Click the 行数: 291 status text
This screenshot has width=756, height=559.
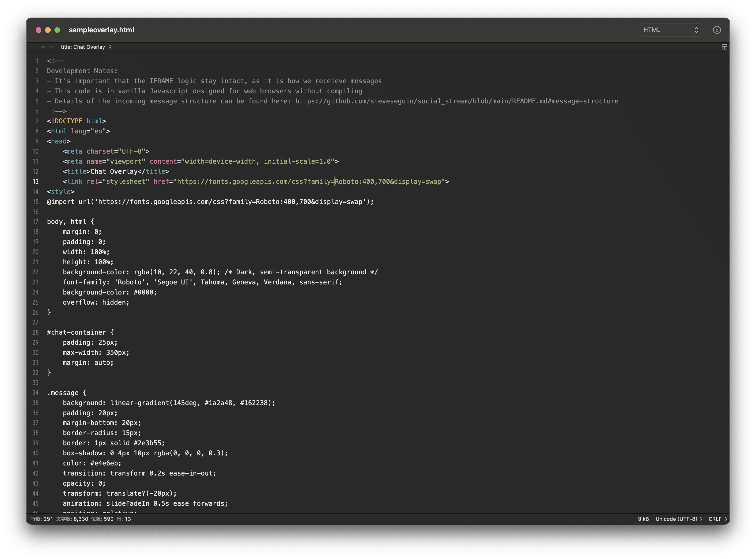[x=42, y=519]
